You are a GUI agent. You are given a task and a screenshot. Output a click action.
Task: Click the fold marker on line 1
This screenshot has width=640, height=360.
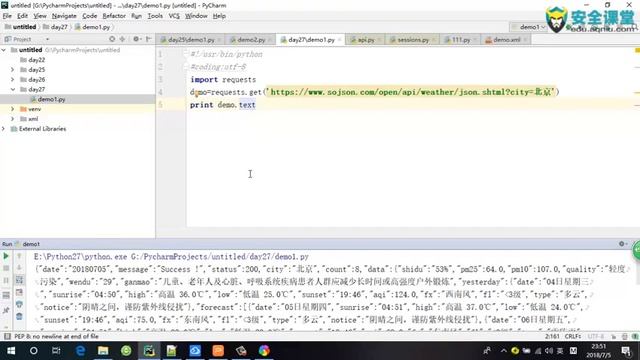186,53
